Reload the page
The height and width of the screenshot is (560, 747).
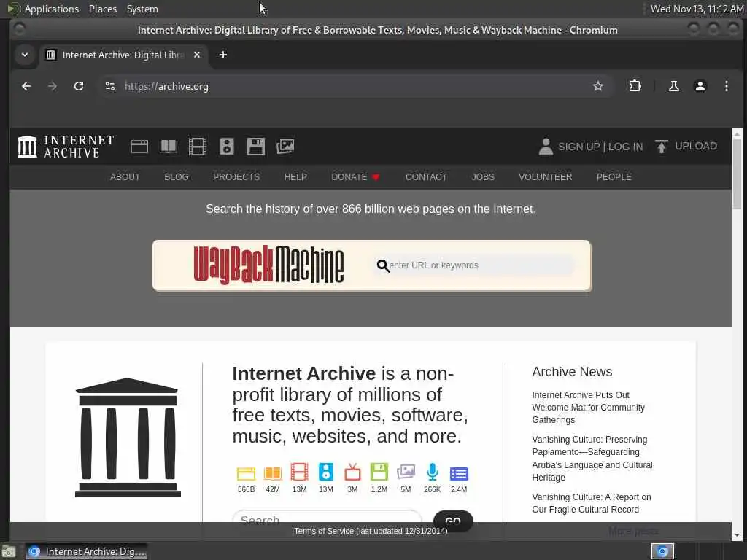79,86
